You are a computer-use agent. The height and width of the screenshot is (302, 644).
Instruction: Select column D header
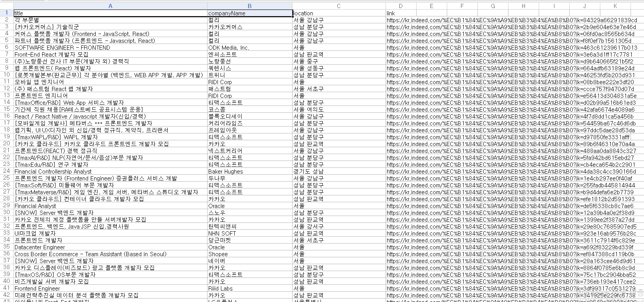401,6
